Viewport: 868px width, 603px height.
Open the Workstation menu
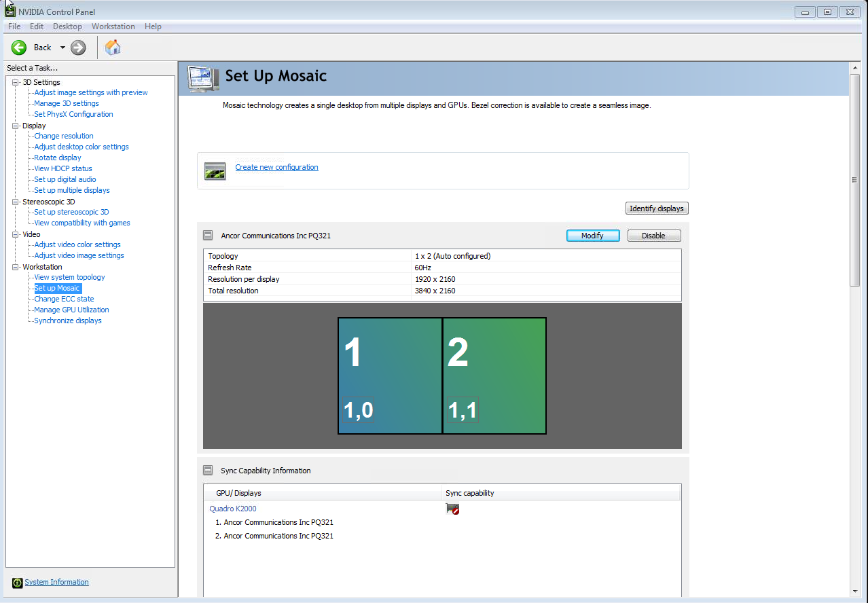113,26
